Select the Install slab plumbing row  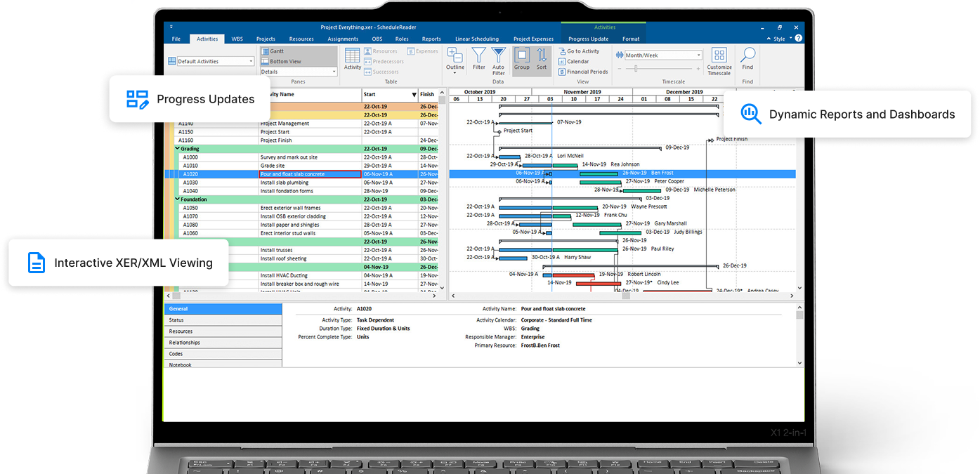(x=302, y=183)
